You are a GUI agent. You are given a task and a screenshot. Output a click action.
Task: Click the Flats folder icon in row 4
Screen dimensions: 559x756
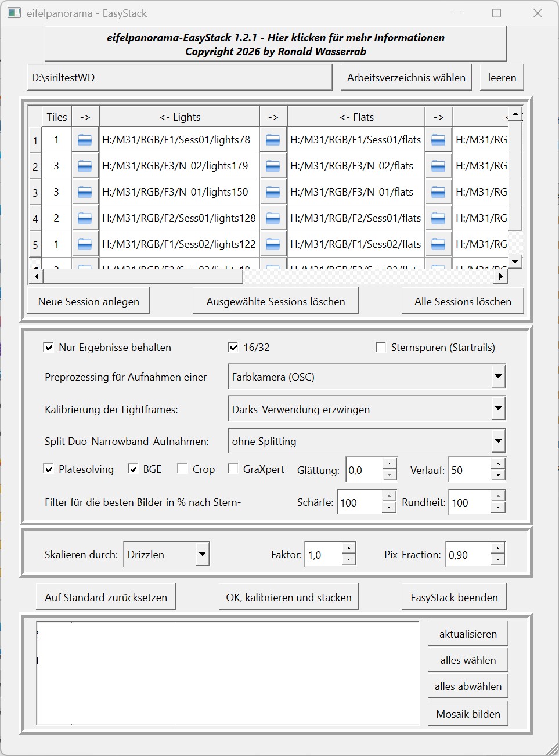(273, 218)
